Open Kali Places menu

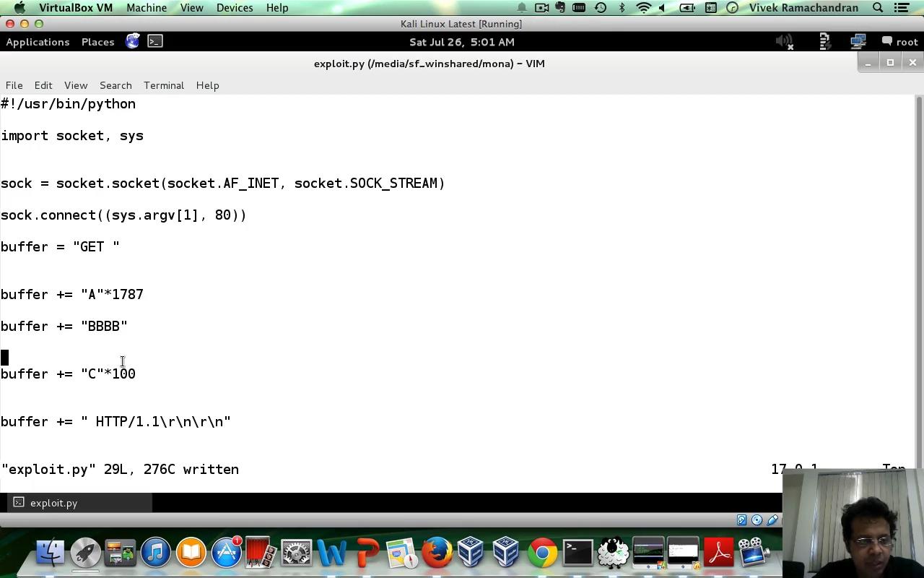point(97,42)
